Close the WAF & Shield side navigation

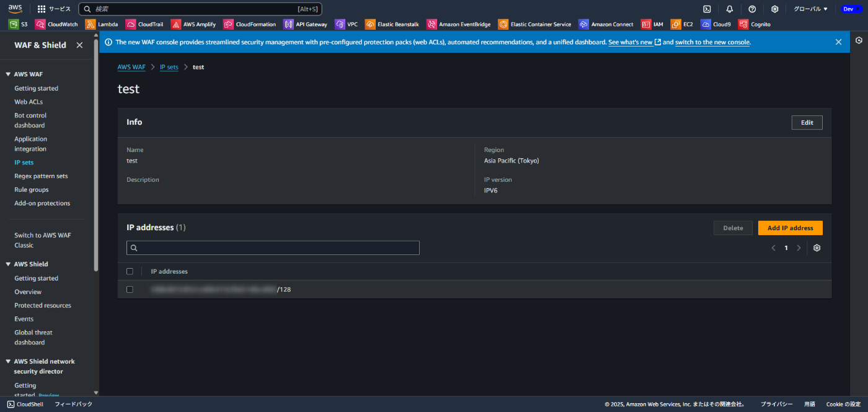[x=79, y=45]
